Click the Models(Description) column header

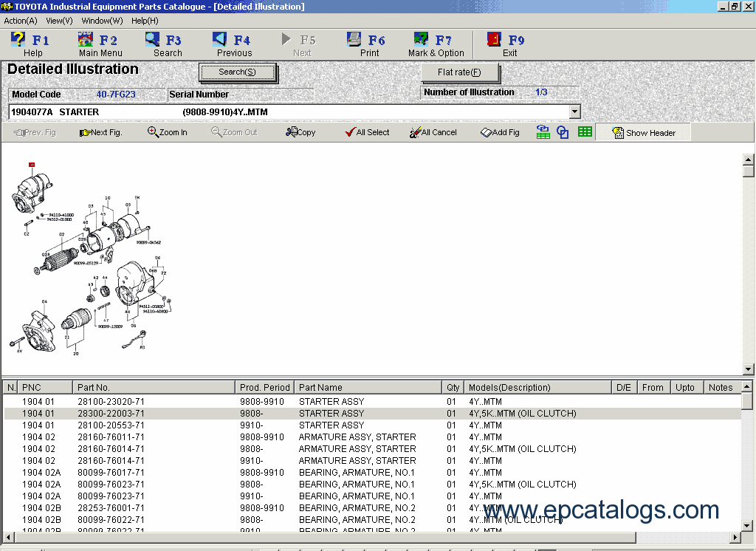(x=538, y=388)
